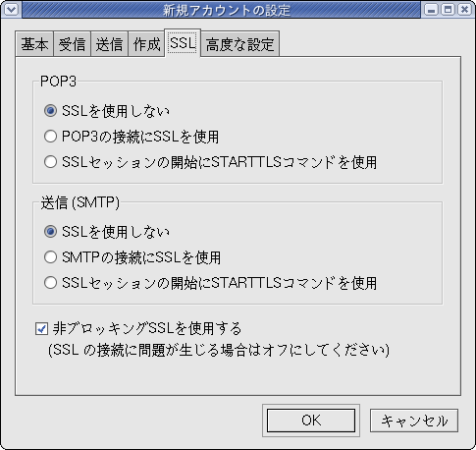The height and width of the screenshot is (450, 476).
Task: Maximize the account settings window
Action: pos(448,10)
